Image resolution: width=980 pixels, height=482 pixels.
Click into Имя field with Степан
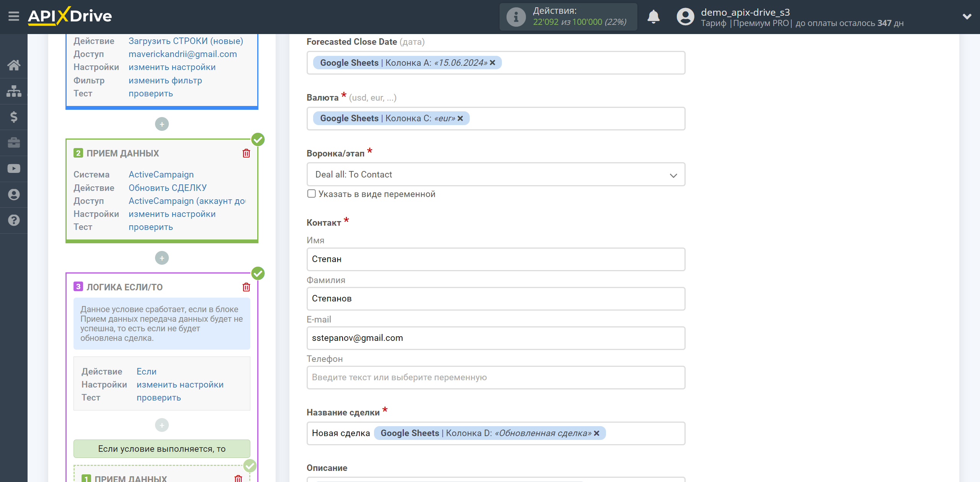pyautogui.click(x=496, y=259)
